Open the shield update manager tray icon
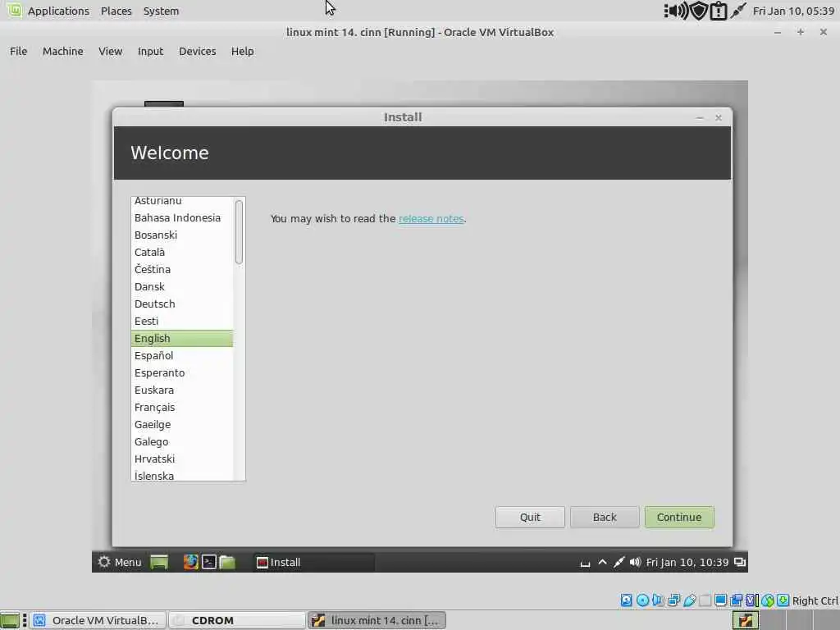840x630 pixels. pos(699,11)
